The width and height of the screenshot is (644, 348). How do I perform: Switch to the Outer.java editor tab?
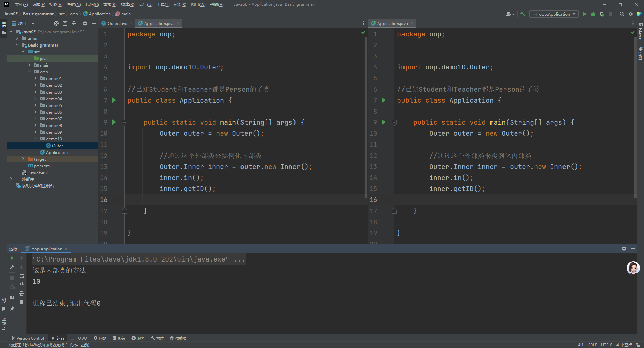pyautogui.click(x=117, y=23)
